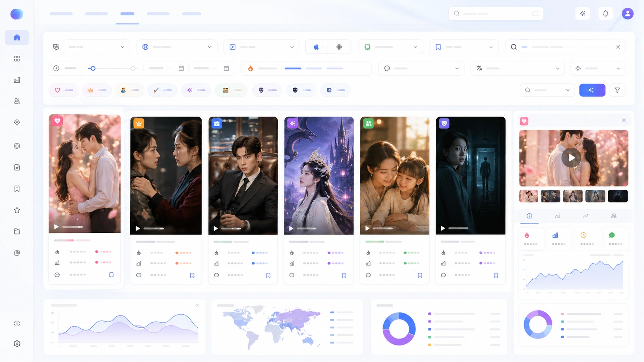Click the green chat bubble stat tile

click(615, 238)
